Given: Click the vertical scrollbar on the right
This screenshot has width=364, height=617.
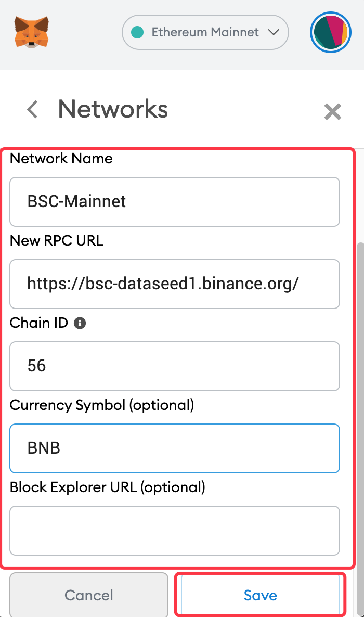Looking at the screenshot, I should tap(359, 429).
